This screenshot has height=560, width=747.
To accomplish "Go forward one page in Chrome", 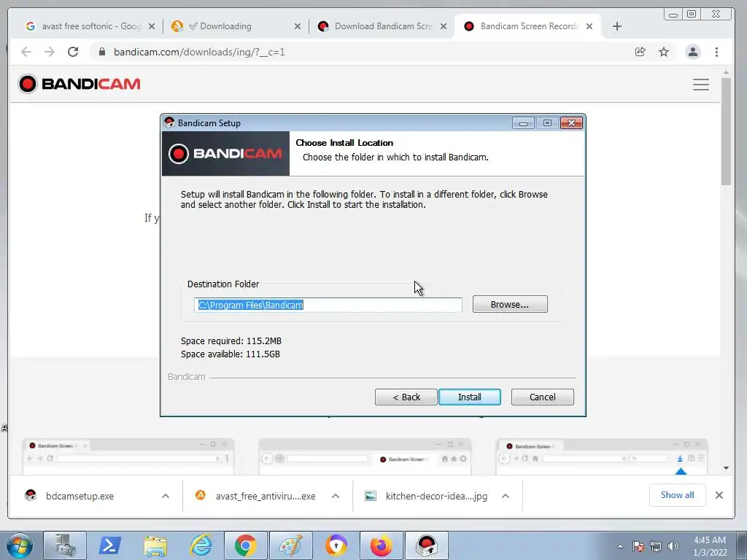I will point(50,52).
